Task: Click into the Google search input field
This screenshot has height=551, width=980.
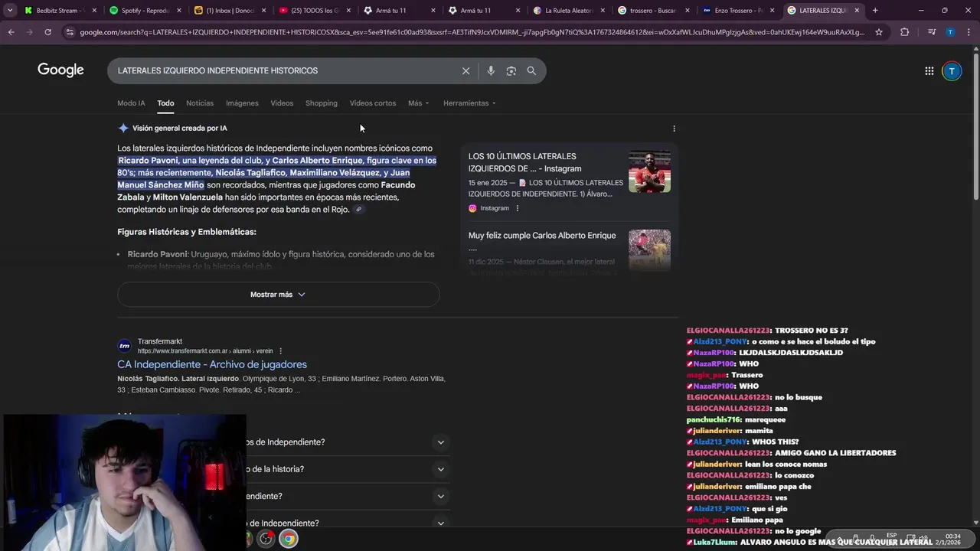Action: pyautogui.click(x=283, y=70)
